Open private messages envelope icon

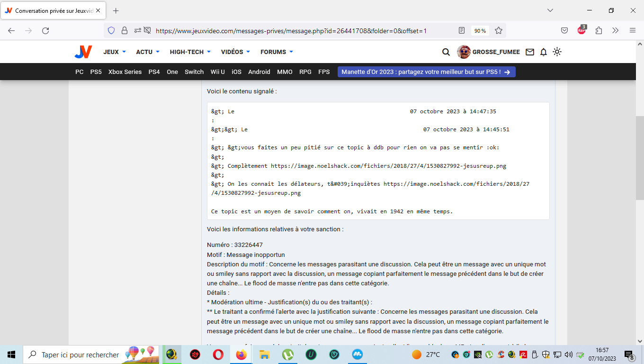tap(530, 52)
